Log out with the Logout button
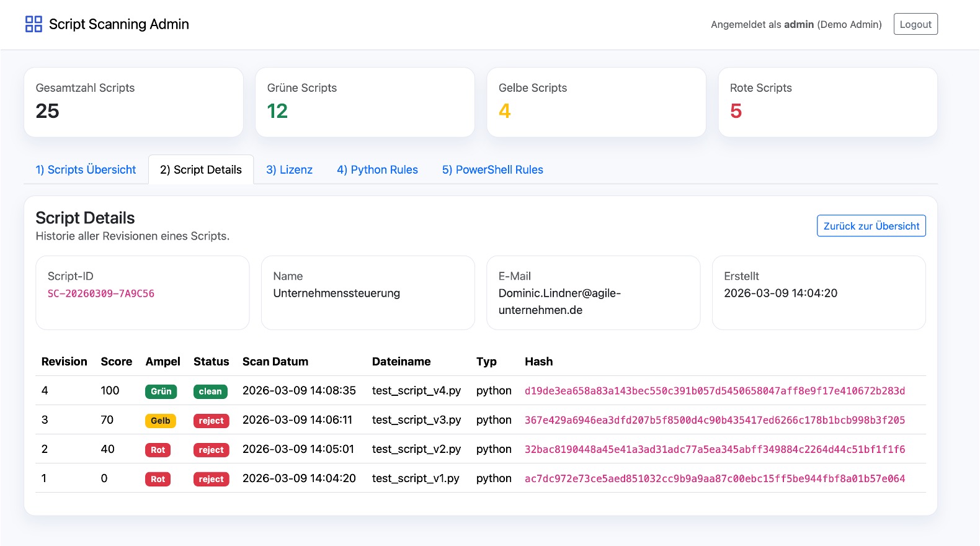This screenshot has height=546, width=980. (x=915, y=24)
